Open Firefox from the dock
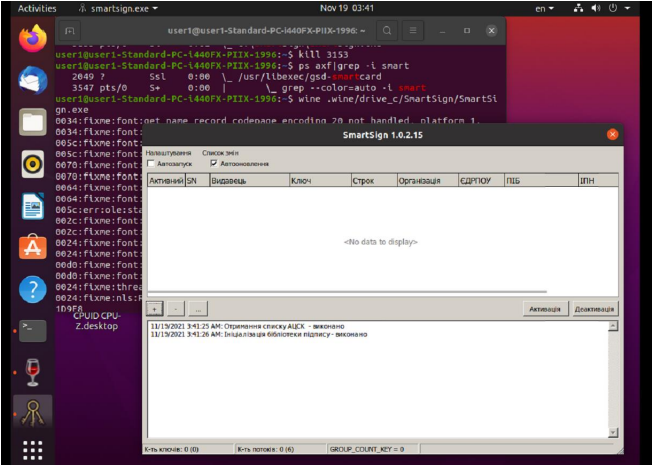The width and height of the screenshot is (652, 465). tap(33, 39)
